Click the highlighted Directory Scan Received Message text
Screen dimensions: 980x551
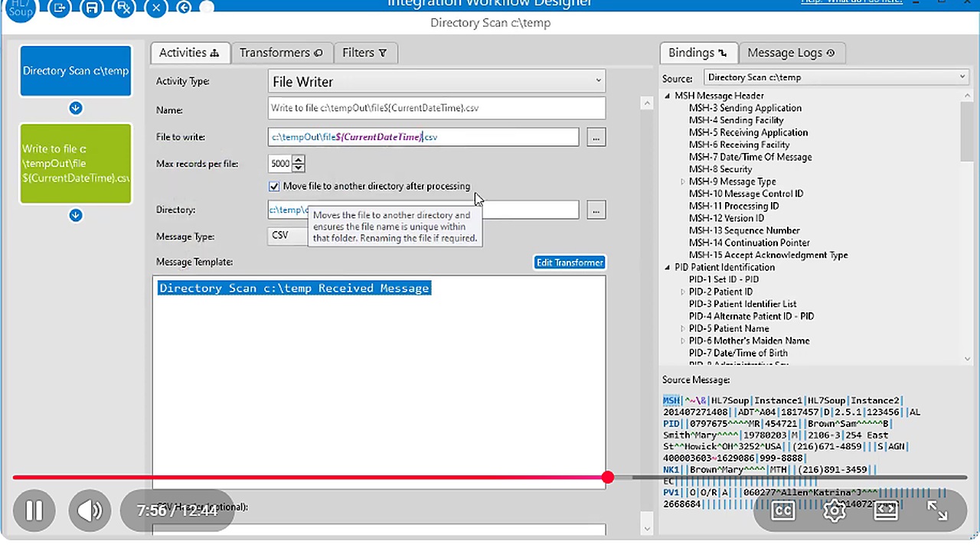294,288
